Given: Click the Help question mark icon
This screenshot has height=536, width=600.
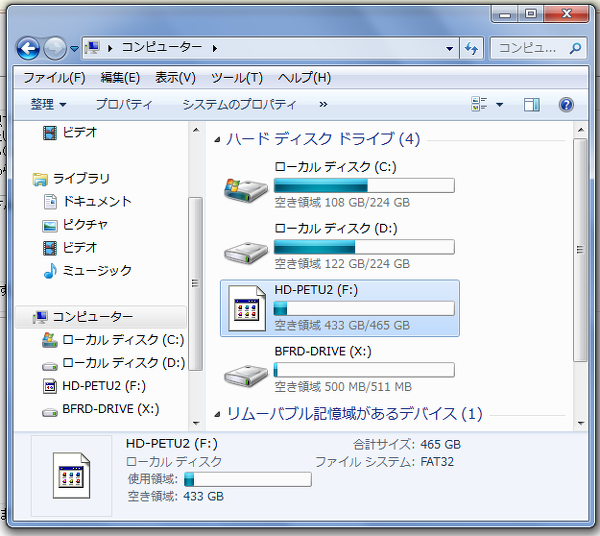Looking at the screenshot, I should click(x=566, y=104).
